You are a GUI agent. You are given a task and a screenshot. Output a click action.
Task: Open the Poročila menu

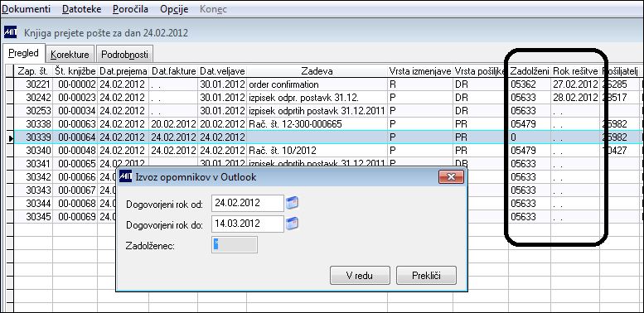pyautogui.click(x=131, y=8)
